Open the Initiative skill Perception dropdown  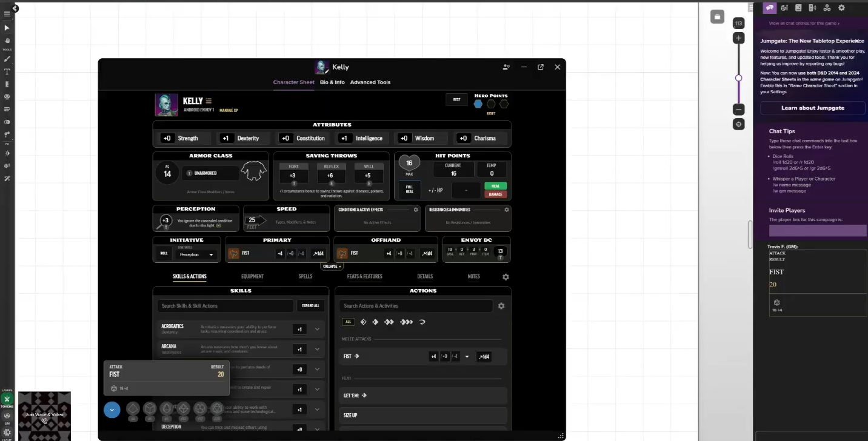(197, 254)
